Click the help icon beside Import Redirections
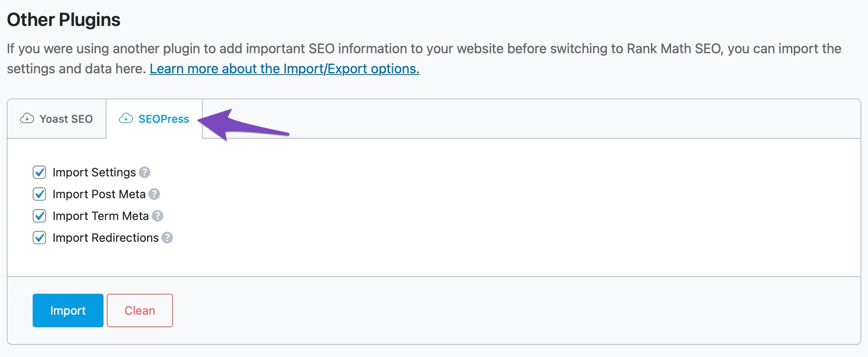 point(167,238)
